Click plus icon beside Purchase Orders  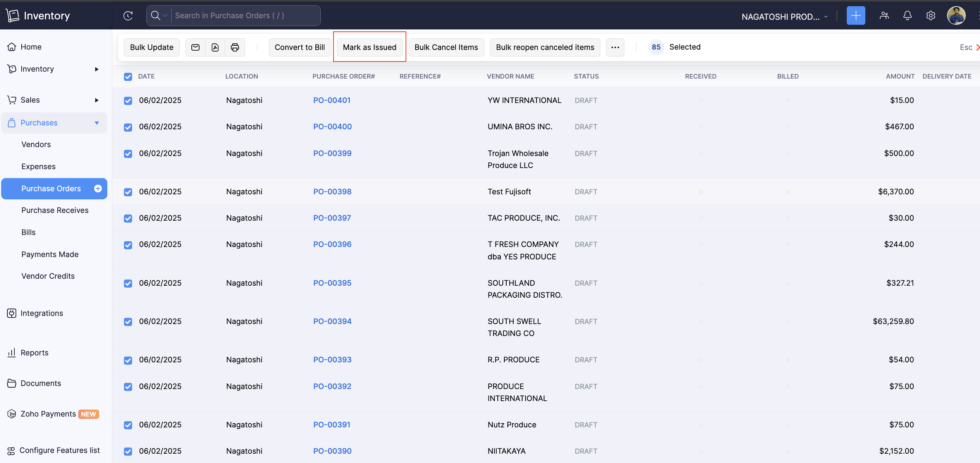click(98, 189)
